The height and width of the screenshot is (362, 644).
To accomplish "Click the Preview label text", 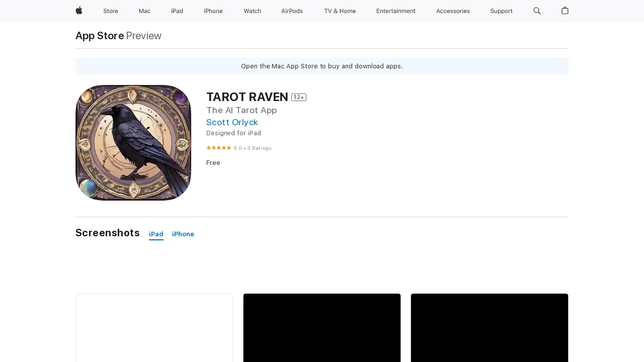I will 144,36.
